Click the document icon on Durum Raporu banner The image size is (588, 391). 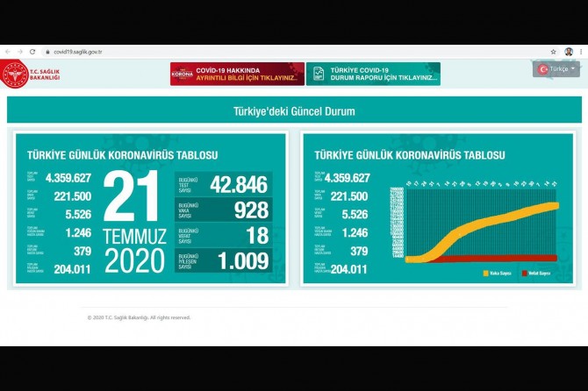pos(319,74)
